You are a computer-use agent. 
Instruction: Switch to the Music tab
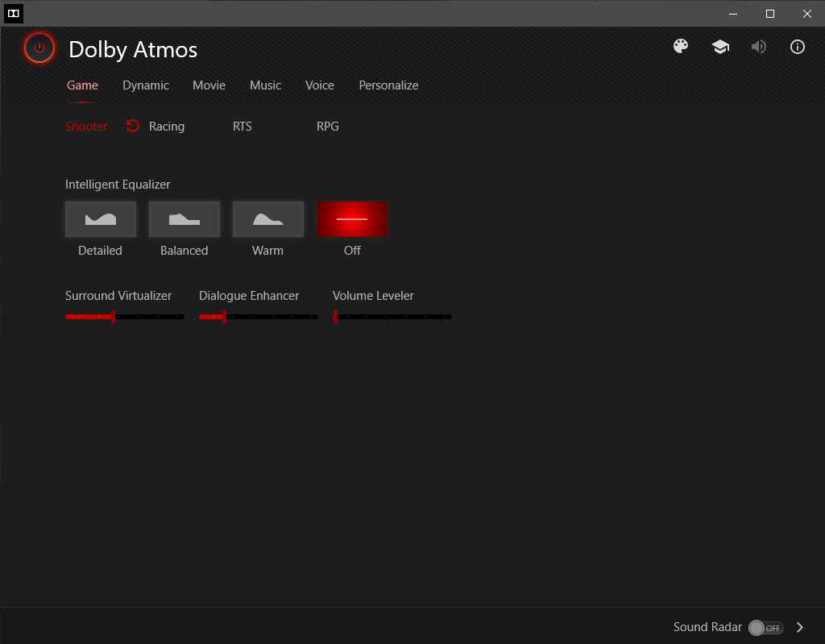[265, 85]
